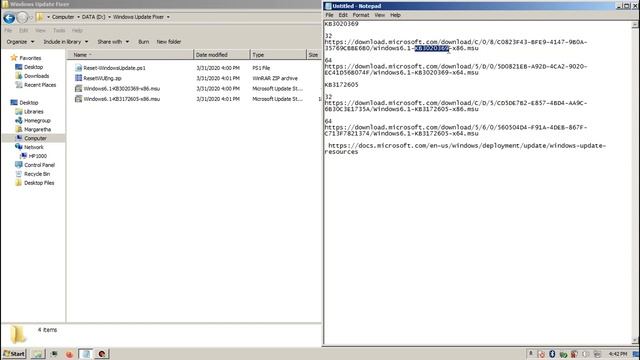Click the Burn toolbar button
The height and width of the screenshot is (360, 640).
point(143,42)
